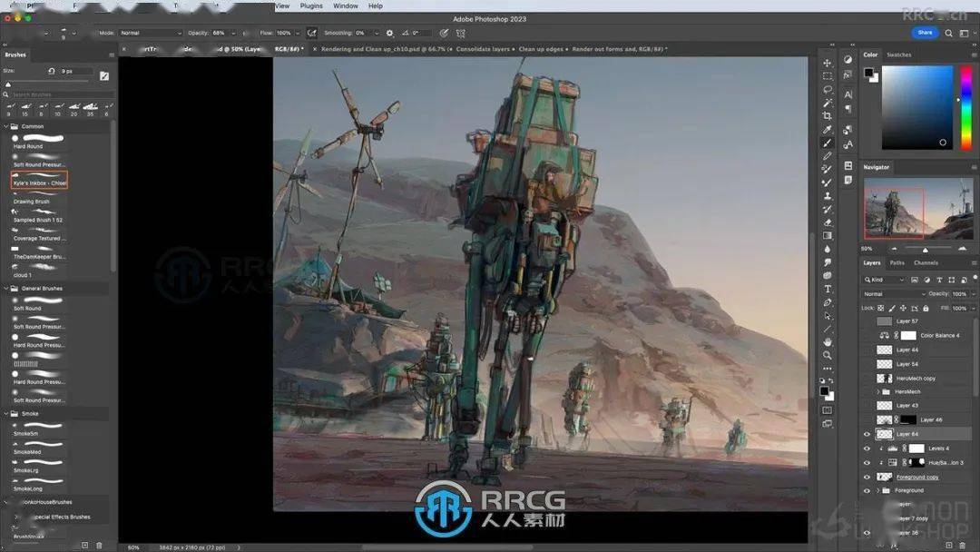Image resolution: width=980 pixels, height=552 pixels.
Task: Activate the Lasso tool
Action: coord(827,90)
